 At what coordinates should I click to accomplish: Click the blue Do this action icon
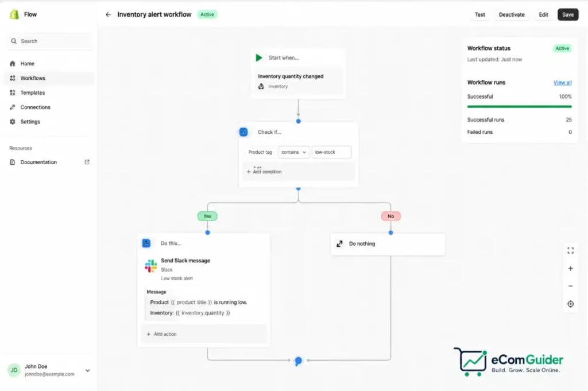coord(146,243)
